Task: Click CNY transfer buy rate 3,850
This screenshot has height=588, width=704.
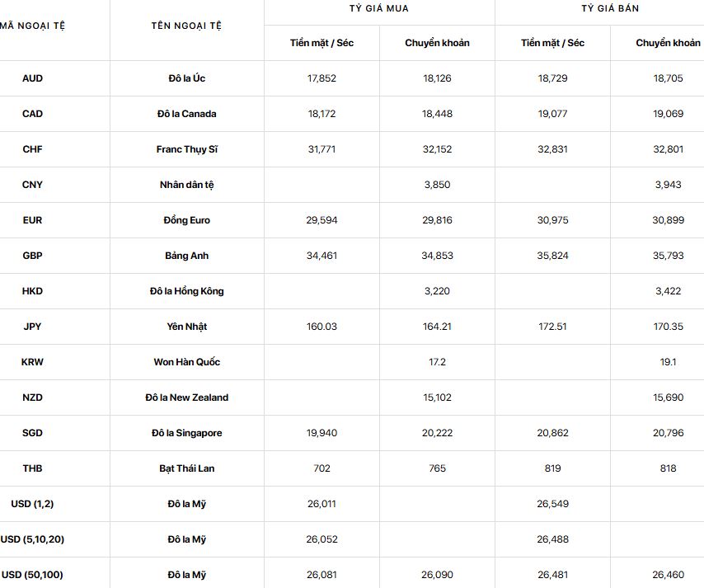Action: click(x=437, y=185)
